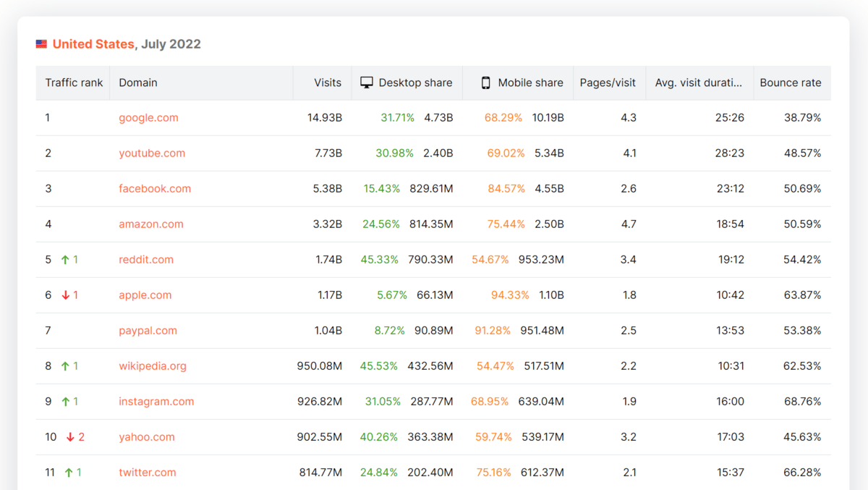This screenshot has height=490, width=868.
Task: Select the 829.61M desktop visits value
Action: (x=431, y=188)
